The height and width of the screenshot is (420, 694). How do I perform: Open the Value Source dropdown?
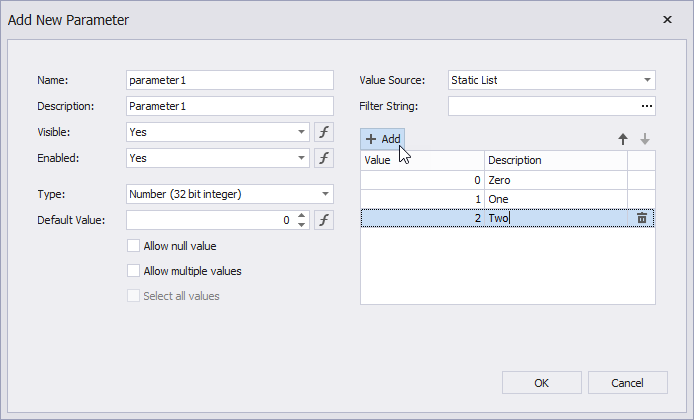coord(647,80)
